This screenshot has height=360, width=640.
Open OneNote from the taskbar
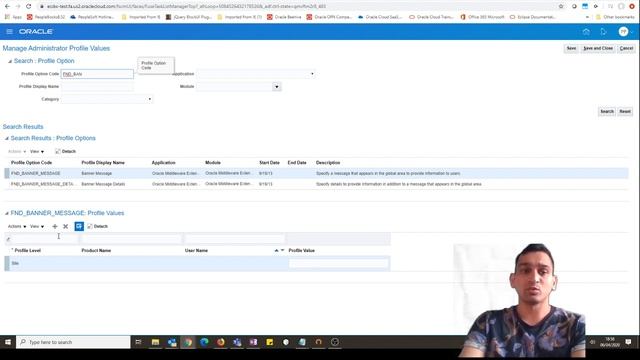coord(253,342)
